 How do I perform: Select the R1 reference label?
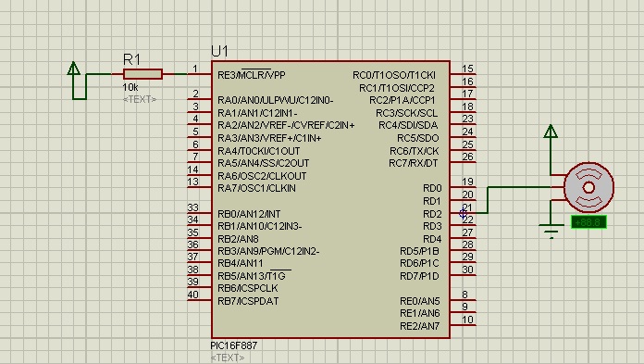coord(131,59)
